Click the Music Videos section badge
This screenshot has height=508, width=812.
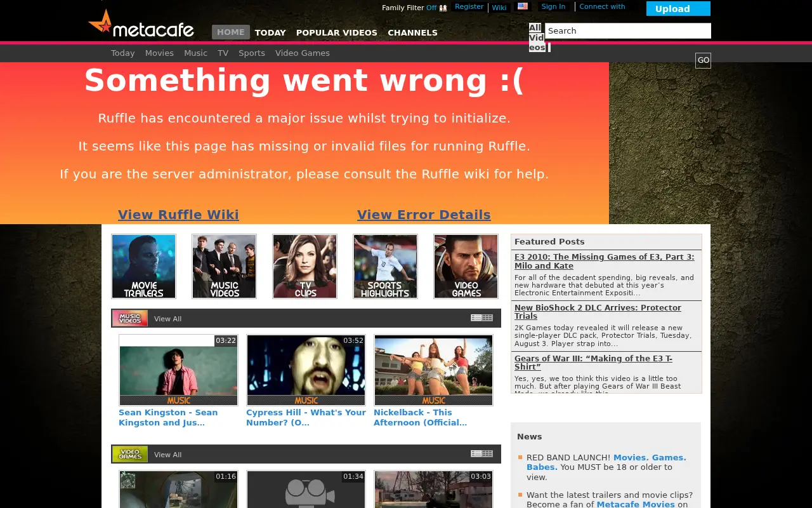tap(130, 318)
